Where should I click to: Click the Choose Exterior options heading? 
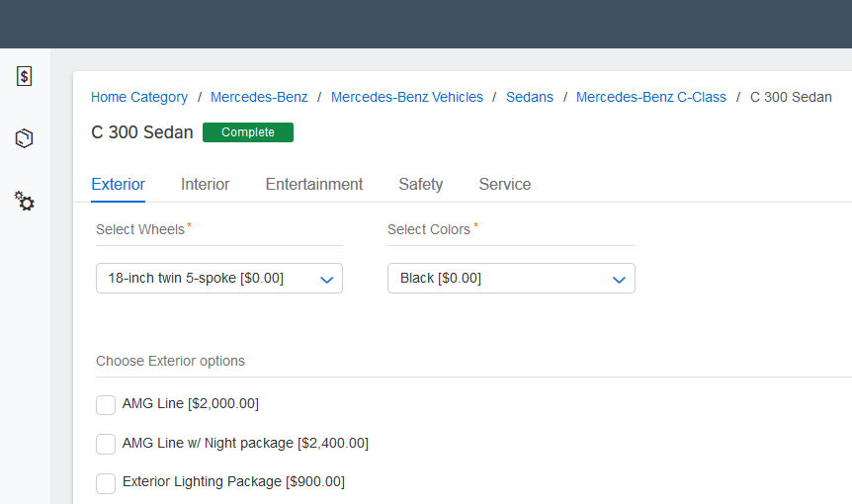(x=171, y=361)
